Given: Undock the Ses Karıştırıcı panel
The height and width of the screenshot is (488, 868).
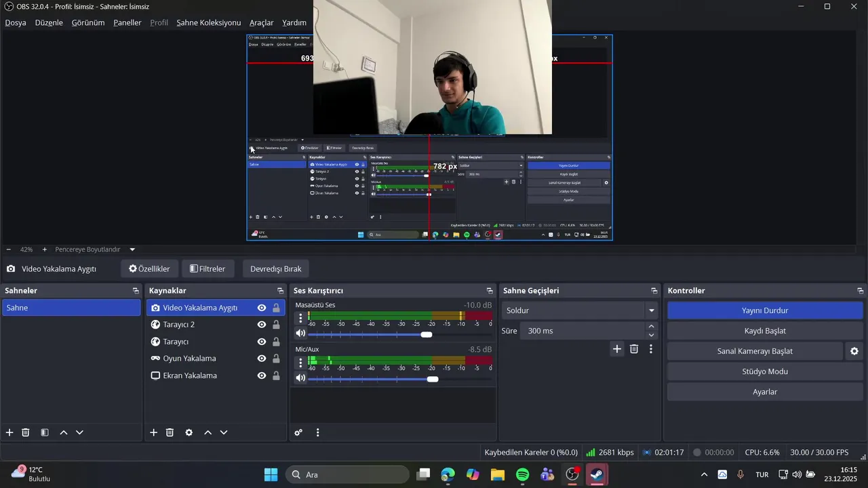Looking at the screenshot, I should [x=490, y=291].
